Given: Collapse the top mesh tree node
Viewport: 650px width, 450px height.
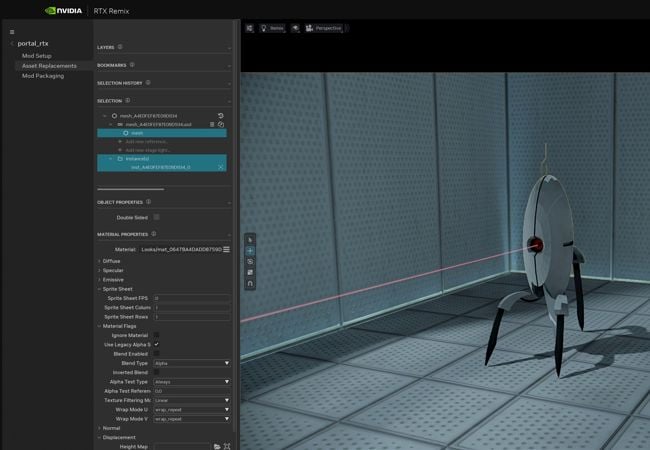Looking at the screenshot, I should [x=104, y=116].
